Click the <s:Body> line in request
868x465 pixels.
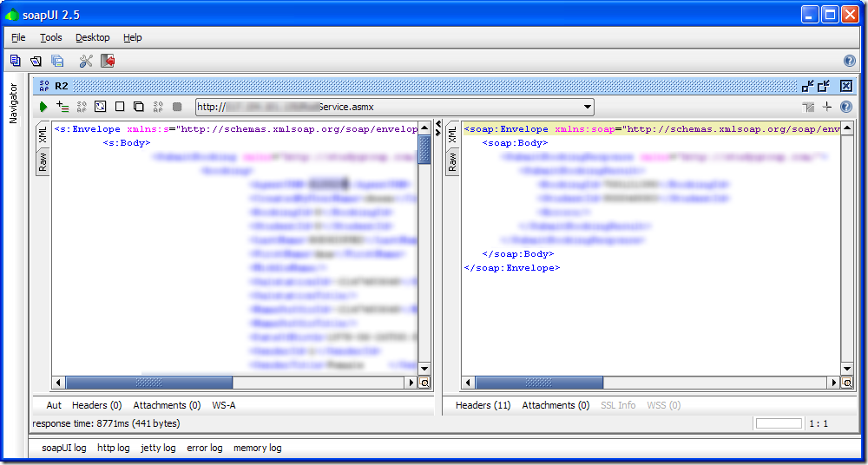coord(127,143)
